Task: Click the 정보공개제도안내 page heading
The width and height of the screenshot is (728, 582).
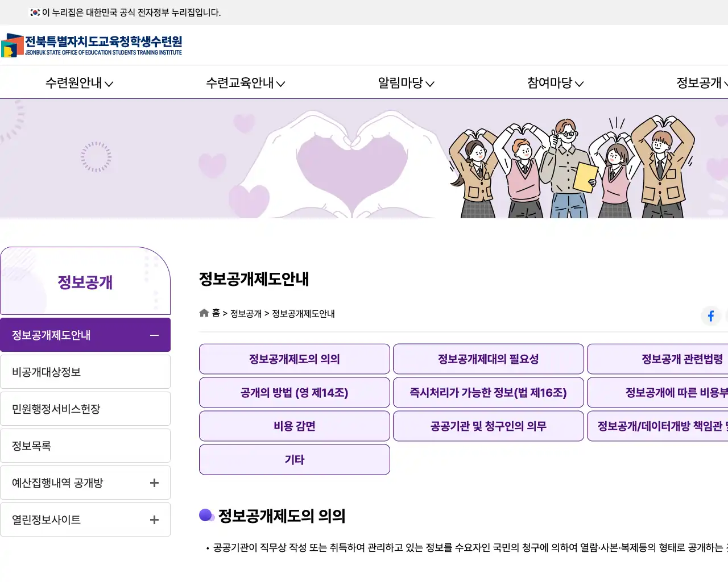Action: (x=254, y=279)
